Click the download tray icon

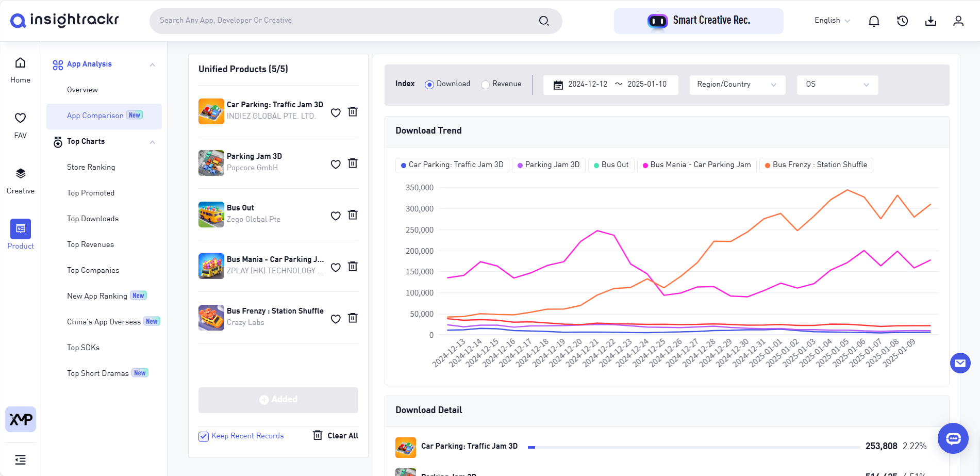click(x=931, y=21)
